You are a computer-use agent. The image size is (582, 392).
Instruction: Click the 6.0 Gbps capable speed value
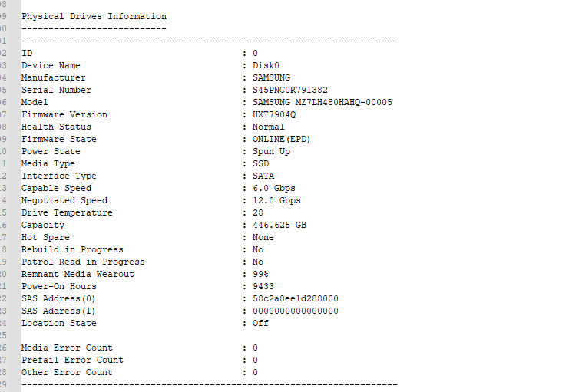click(273, 188)
